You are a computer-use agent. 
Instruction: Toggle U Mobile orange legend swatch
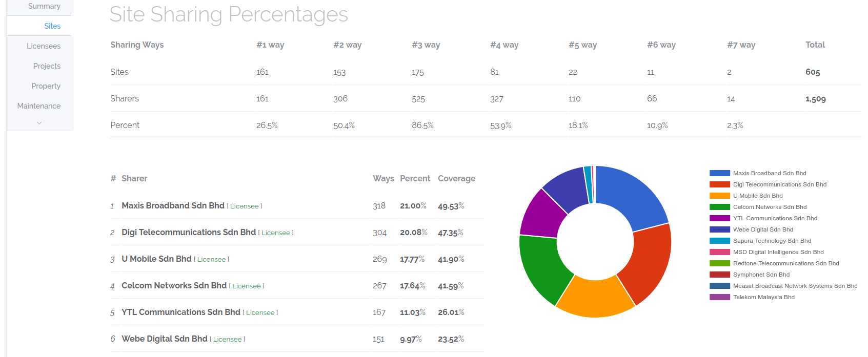[x=720, y=196]
